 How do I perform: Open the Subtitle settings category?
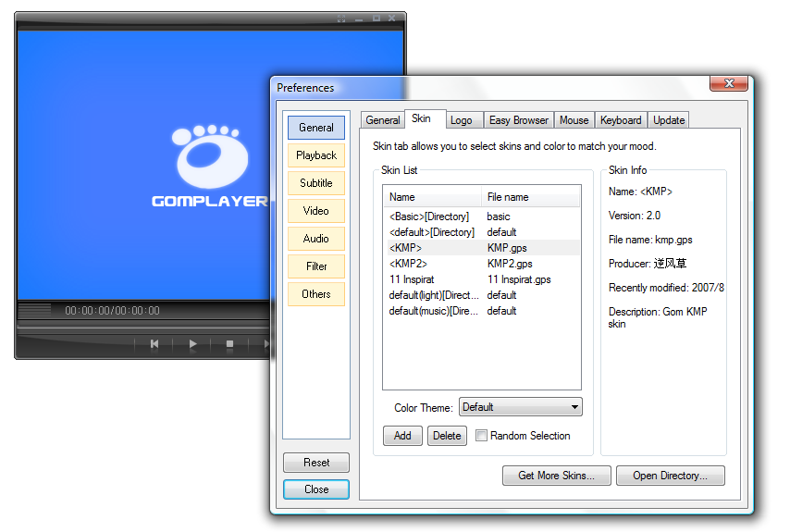click(x=316, y=183)
